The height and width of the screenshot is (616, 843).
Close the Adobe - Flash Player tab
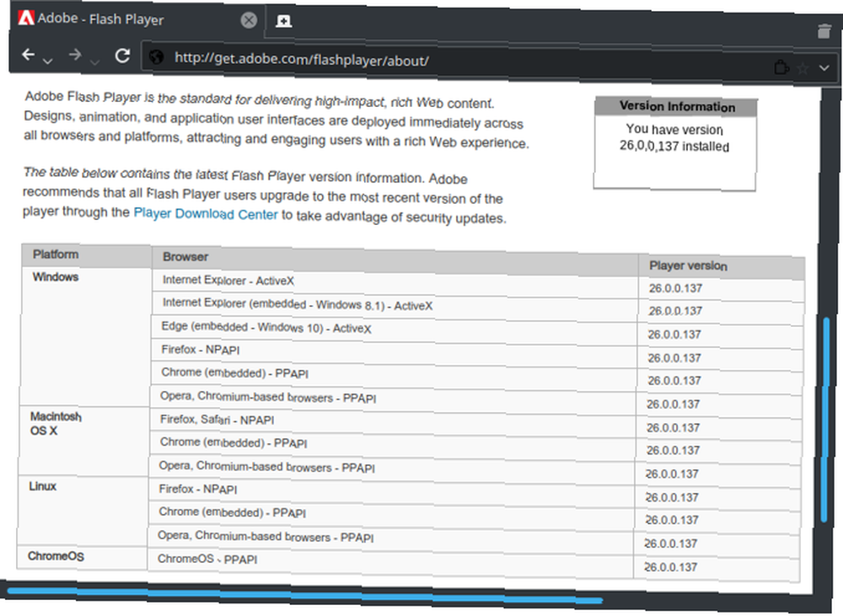[x=249, y=21]
